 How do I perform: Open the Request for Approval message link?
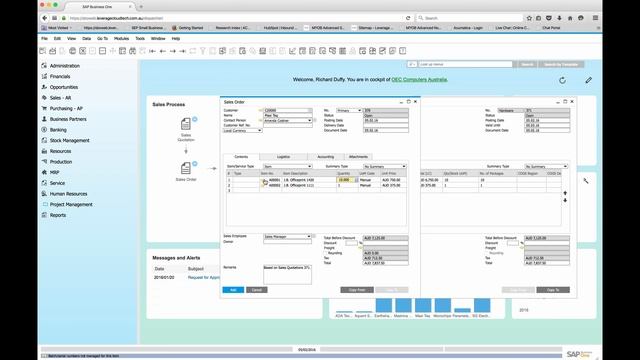(203, 278)
